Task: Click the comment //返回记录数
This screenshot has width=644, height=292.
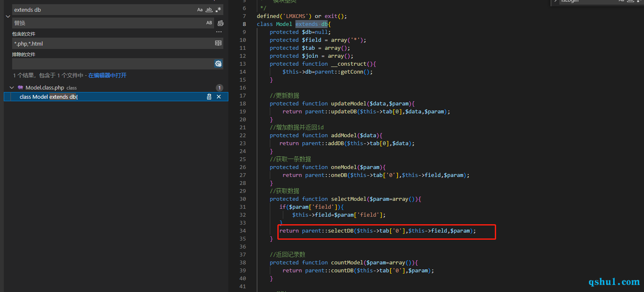Action: [x=287, y=255]
